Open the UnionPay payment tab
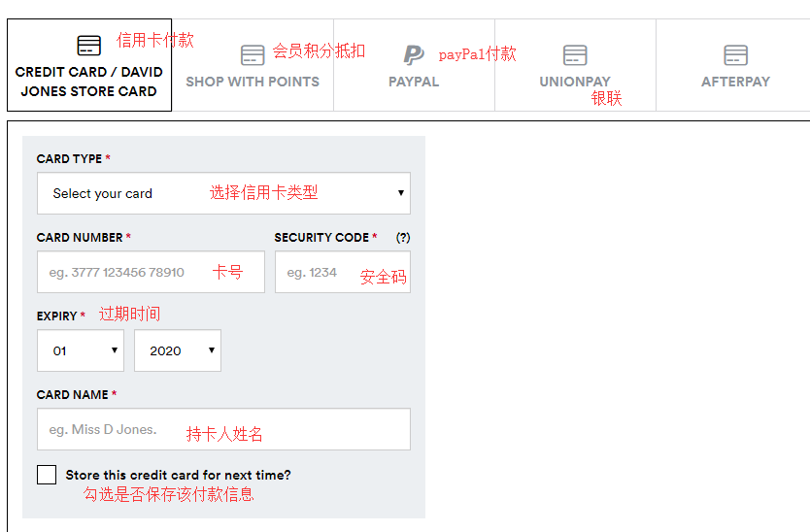Viewport: 810px width, 532px height. point(575,65)
